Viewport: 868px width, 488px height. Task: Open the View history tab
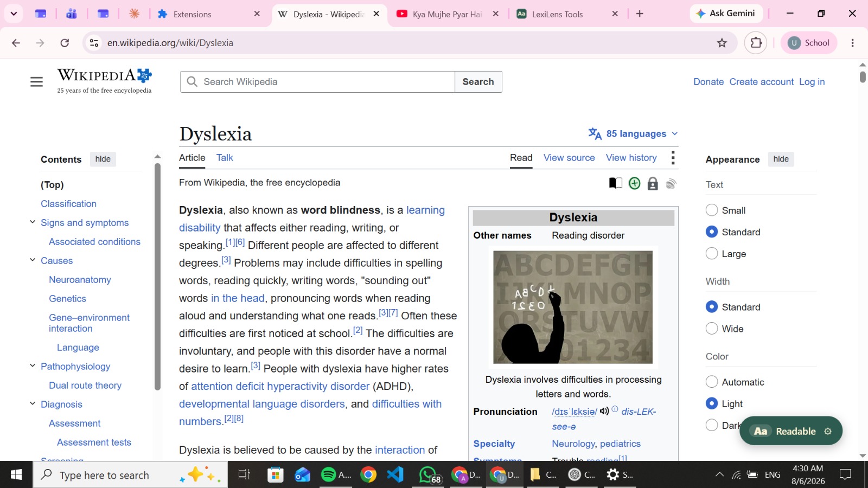click(x=631, y=158)
